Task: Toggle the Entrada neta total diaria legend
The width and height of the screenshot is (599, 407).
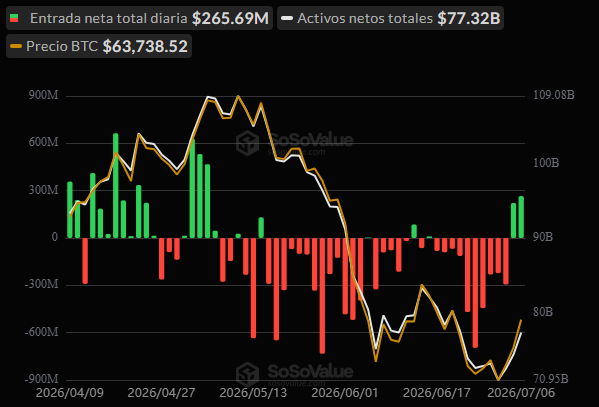Action: coord(139,18)
